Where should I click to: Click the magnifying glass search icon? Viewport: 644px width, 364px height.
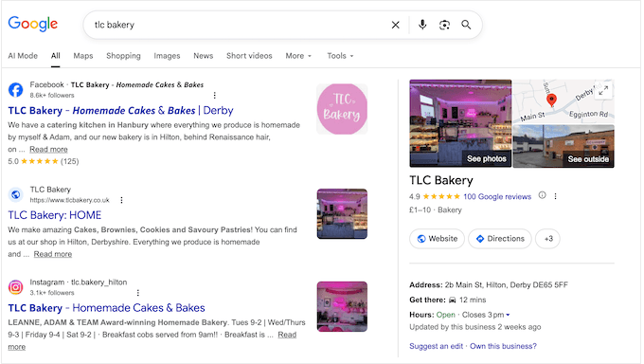coord(466,25)
